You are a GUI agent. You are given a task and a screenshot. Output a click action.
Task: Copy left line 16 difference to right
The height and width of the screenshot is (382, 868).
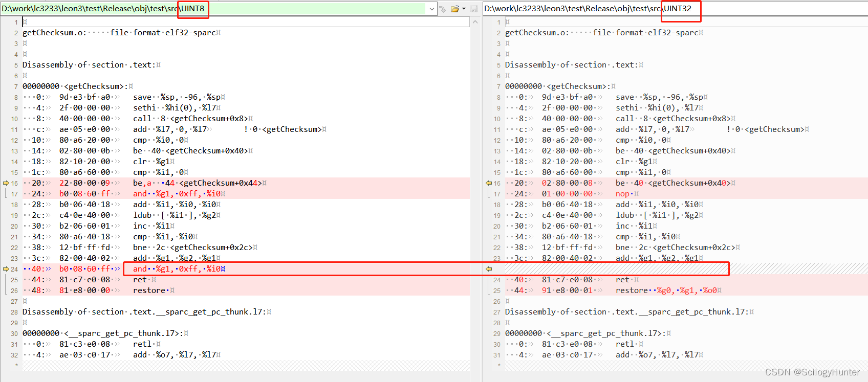[6, 183]
